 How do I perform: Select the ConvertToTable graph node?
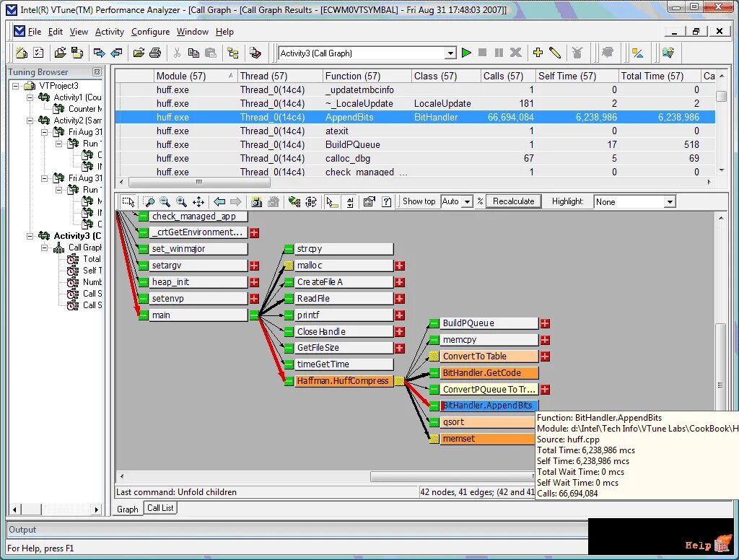click(489, 356)
